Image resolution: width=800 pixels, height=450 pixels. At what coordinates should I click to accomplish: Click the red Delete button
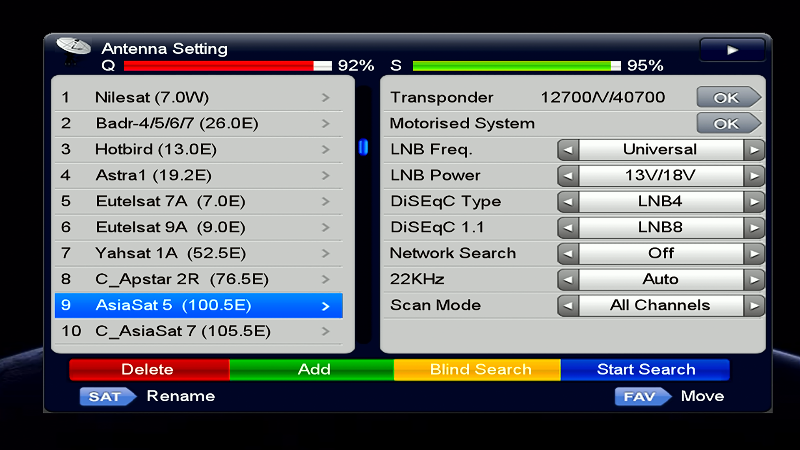[149, 369]
